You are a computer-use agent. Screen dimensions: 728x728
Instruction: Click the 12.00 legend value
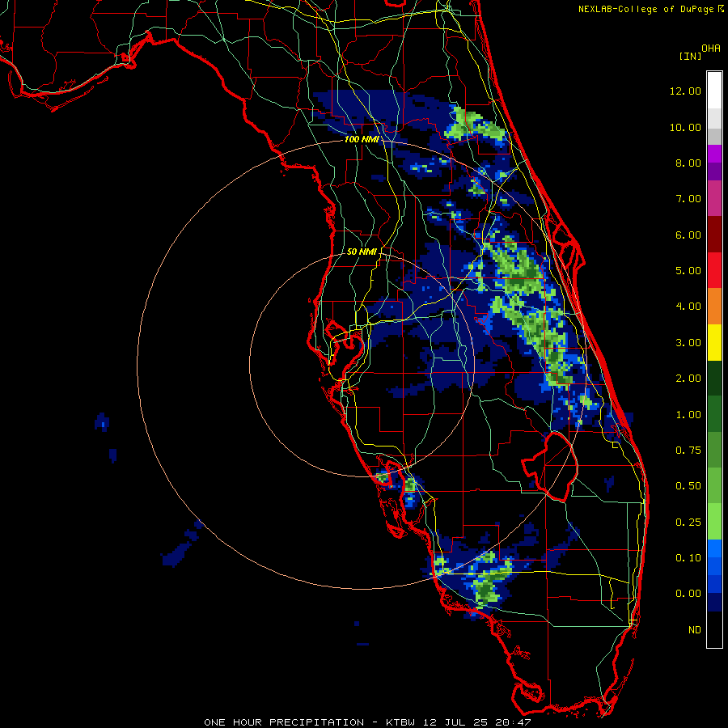point(685,91)
